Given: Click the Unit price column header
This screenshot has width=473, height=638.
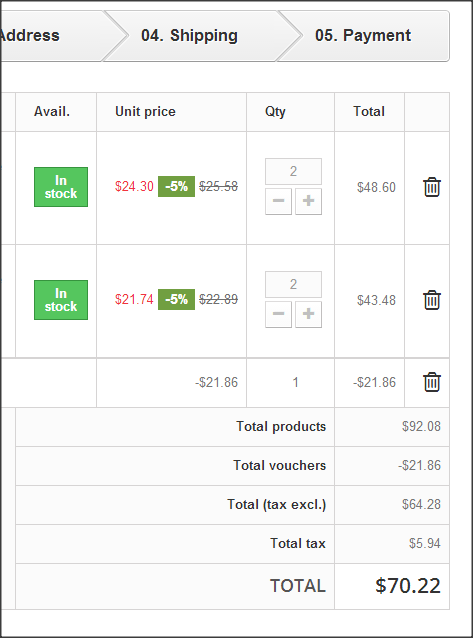Looking at the screenshot, I should [145, 111].
